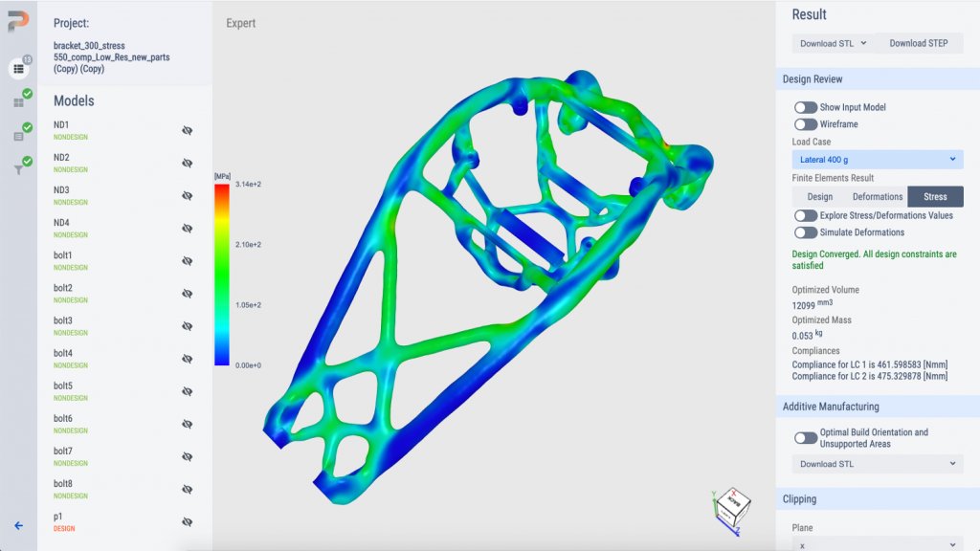The width and height of the screenshot is (980, 551).
Task: Toggle visibility of p1 design model
Action: click(187, 521)
